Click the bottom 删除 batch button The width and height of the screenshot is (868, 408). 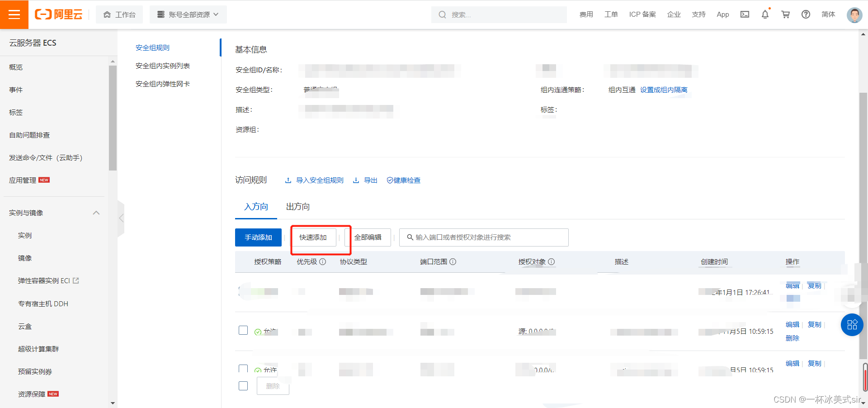point(273,386)
